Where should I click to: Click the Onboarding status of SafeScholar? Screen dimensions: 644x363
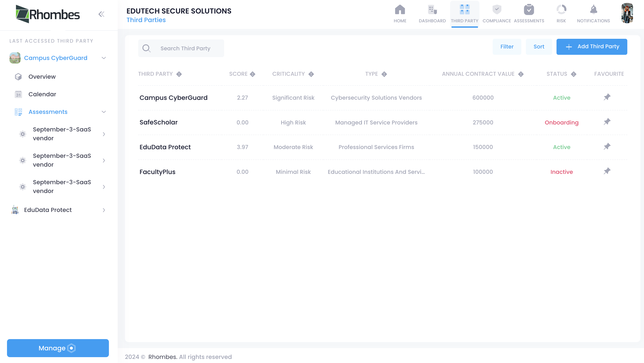click(561, 122)
